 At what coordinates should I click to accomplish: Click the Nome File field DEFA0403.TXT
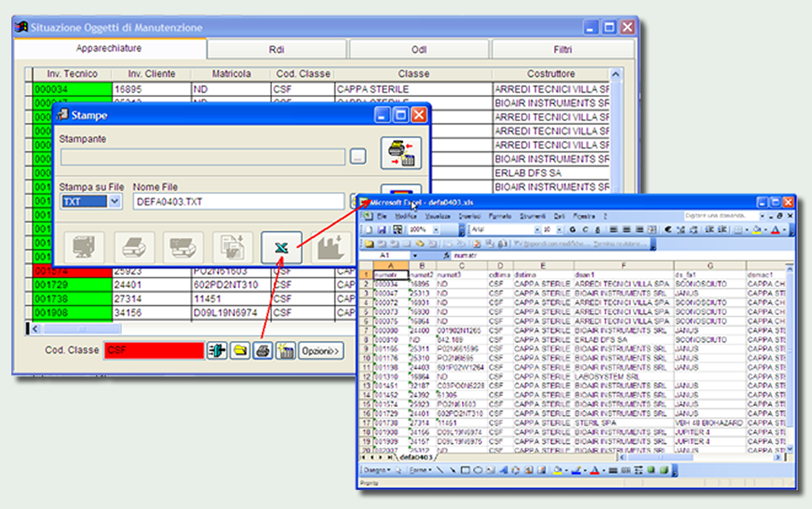tap(239, 201)
